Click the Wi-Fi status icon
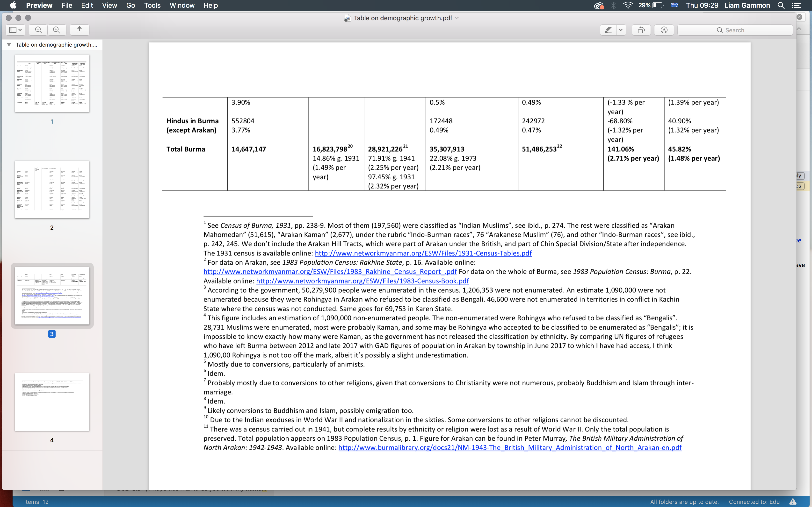This screenshot has width=812, height=507. [627, 5]
